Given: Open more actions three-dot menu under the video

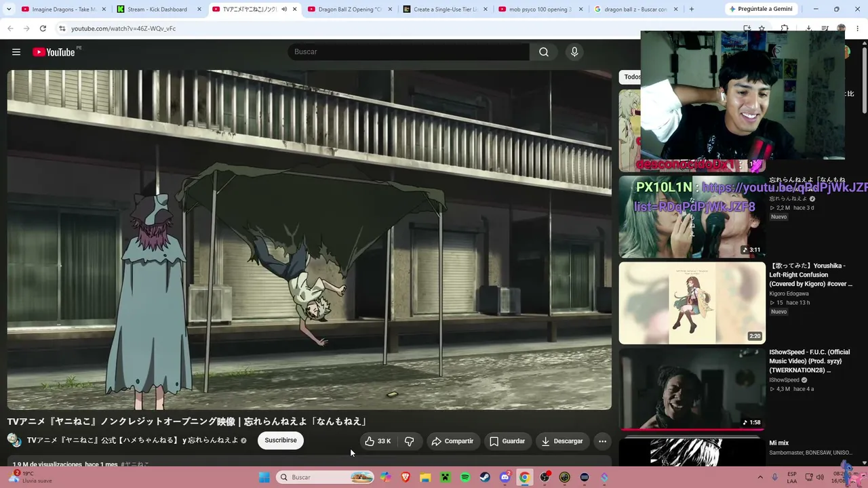Looking at the screenshot, I should (602, 441).
